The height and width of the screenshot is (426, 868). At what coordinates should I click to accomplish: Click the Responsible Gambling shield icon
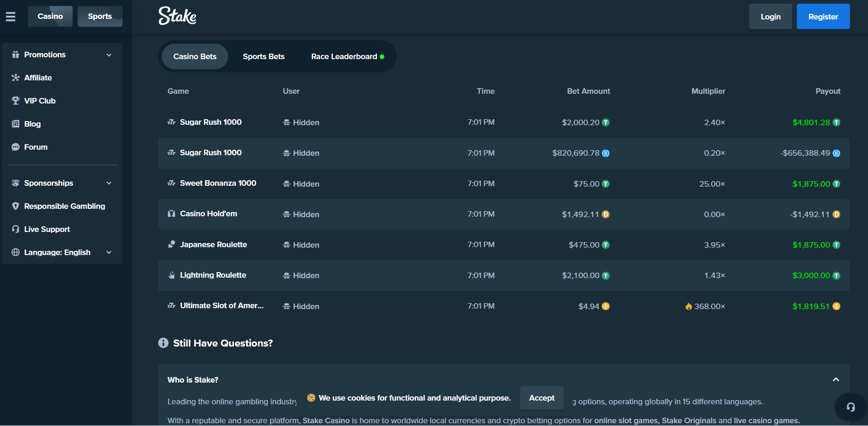point(16,206)
